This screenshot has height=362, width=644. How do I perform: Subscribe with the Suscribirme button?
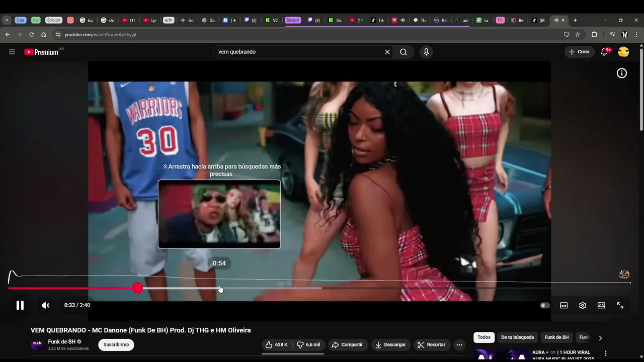(x=116, y=345)
